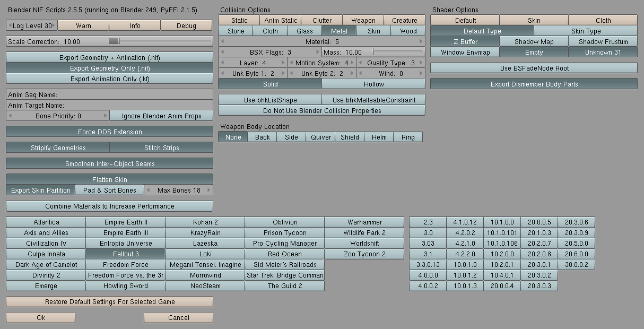This screenshot has width=644, height=329.
Task: Toggle Use BSFadeNode Root
Action: [x=534, y=68]
